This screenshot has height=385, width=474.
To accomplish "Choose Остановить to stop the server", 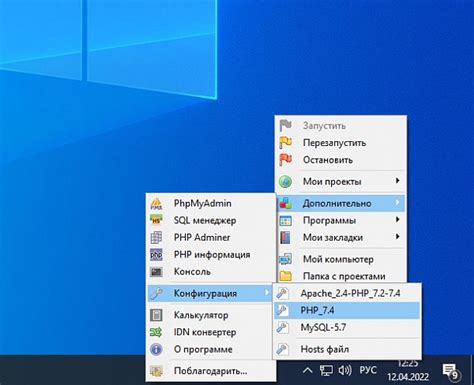I will [341, 160].
